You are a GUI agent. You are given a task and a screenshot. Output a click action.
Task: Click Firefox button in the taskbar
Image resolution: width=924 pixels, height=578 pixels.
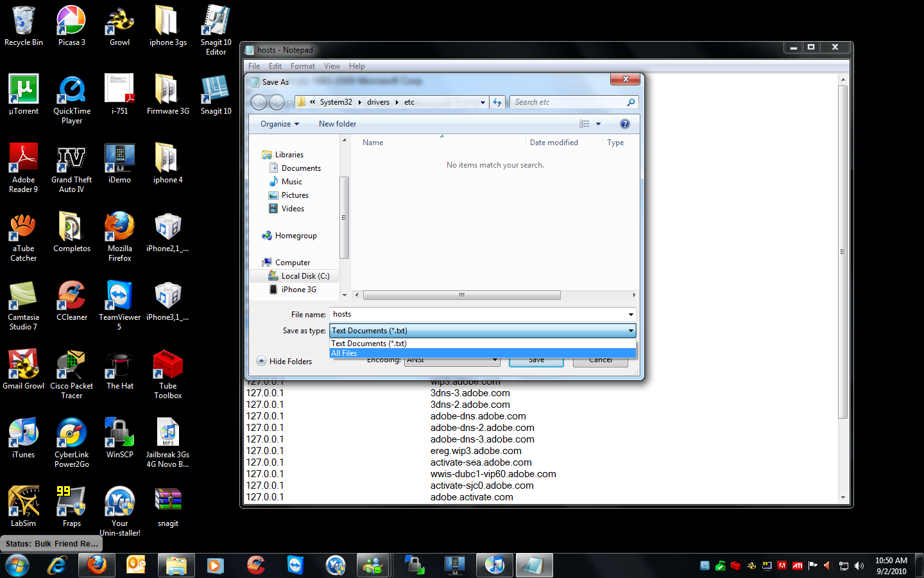point(97,565)
